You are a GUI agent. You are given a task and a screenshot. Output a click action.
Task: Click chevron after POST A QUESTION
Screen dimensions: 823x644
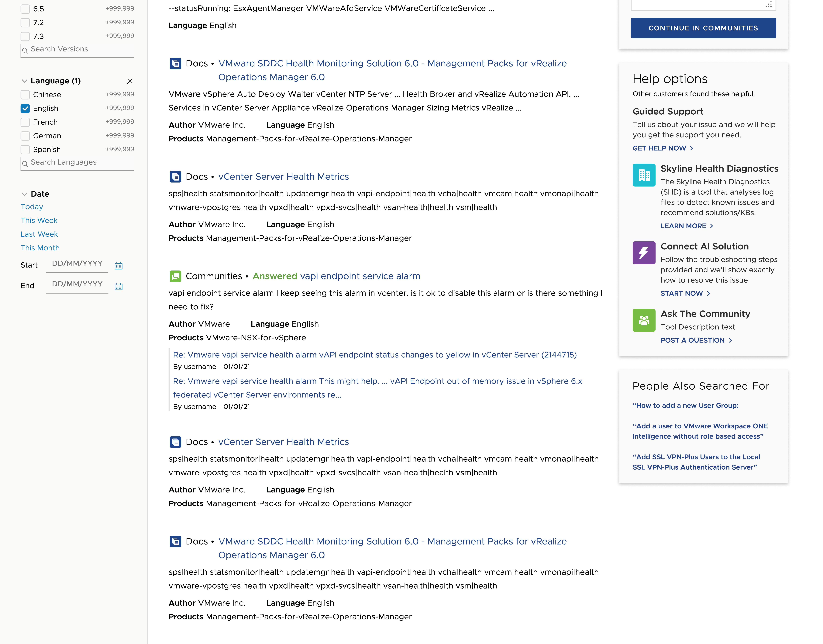pos(730,340)
